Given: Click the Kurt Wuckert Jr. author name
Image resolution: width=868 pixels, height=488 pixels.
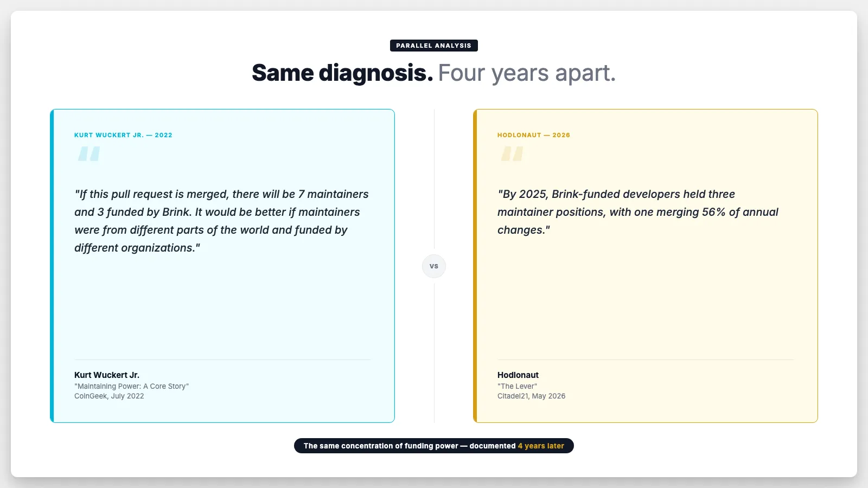Looking at the screenshot, I should (x=107, y=375).
